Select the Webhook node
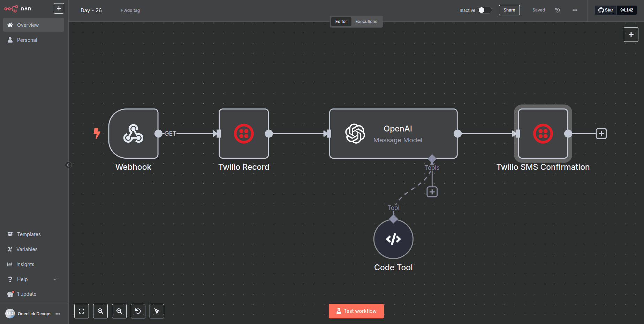This screenshot has height=324, width=644. pyautogui.click(x=134, y=134)
